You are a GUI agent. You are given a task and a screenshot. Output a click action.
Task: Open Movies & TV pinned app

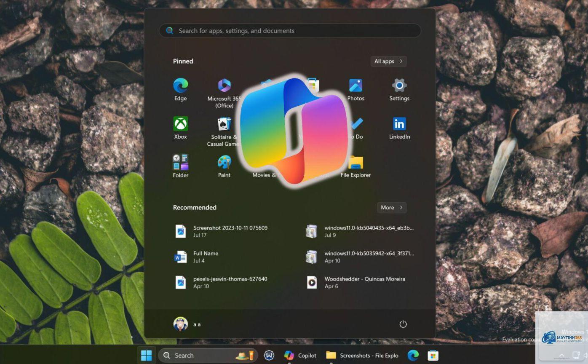(x=265, y=174)
